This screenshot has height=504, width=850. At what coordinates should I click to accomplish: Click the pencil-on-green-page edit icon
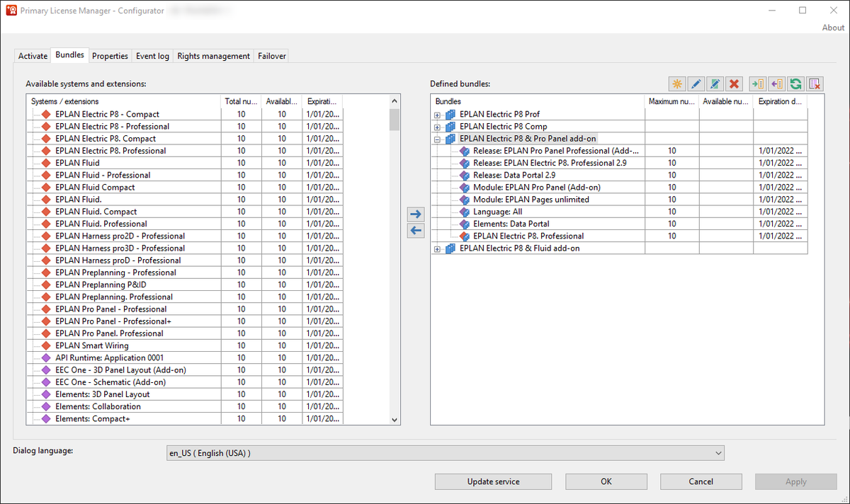[715, 84]
